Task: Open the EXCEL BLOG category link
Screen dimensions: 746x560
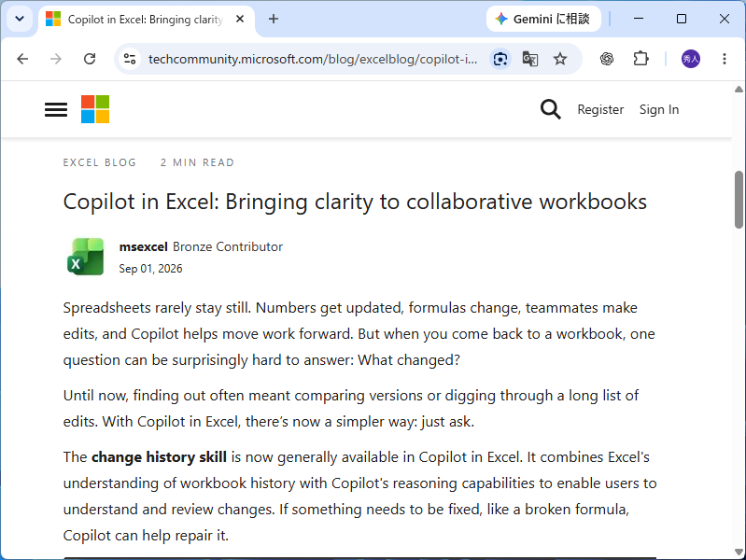Action: coord(99,162)
